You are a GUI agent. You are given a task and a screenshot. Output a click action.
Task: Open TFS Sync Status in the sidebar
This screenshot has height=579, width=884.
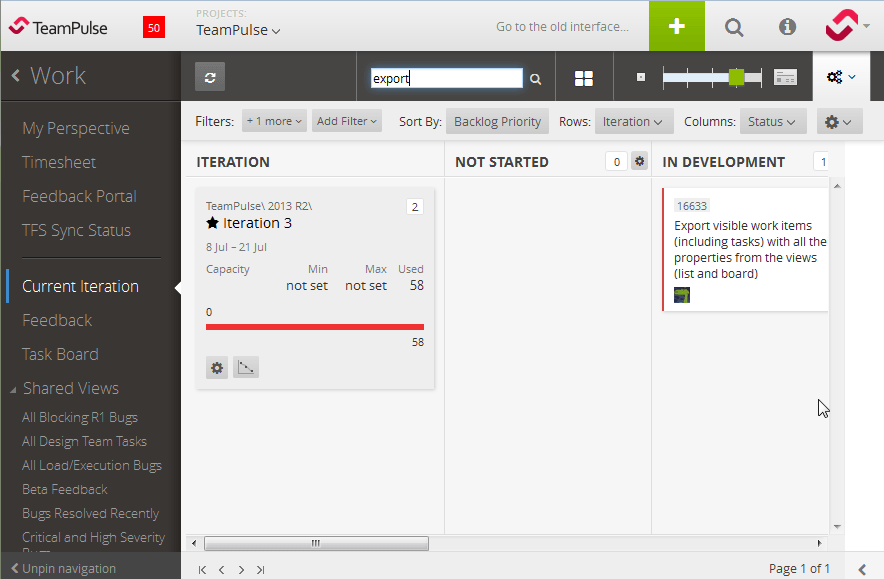click(x=76, y=231)
